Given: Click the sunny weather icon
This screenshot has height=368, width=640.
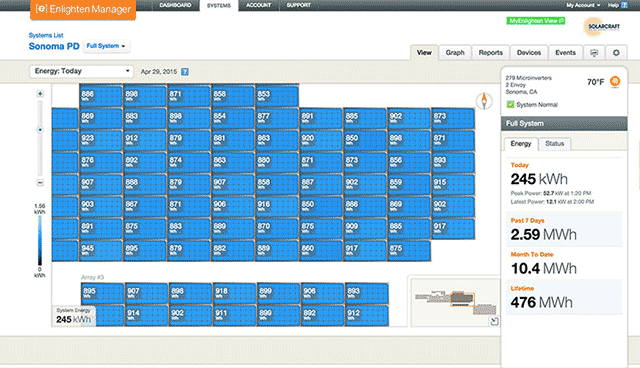Looking at the screenshot, I should click(615, 81).
